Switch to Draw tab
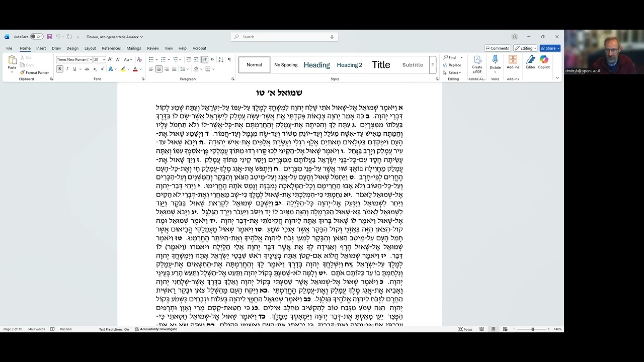 tap(56, 48)
